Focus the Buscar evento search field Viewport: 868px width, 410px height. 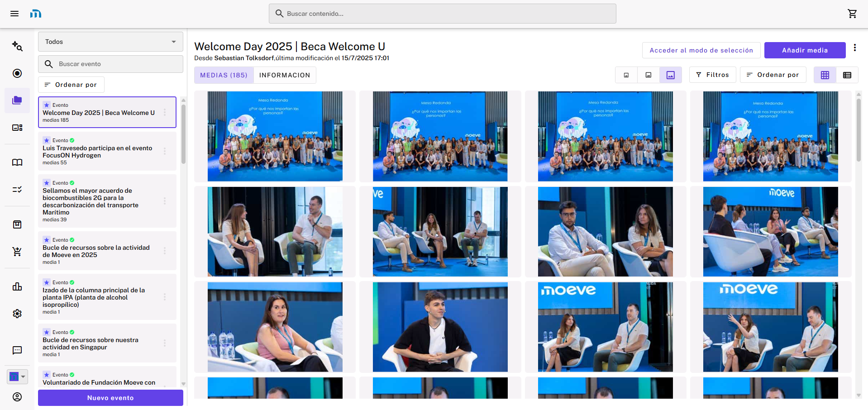click(110, 64)
